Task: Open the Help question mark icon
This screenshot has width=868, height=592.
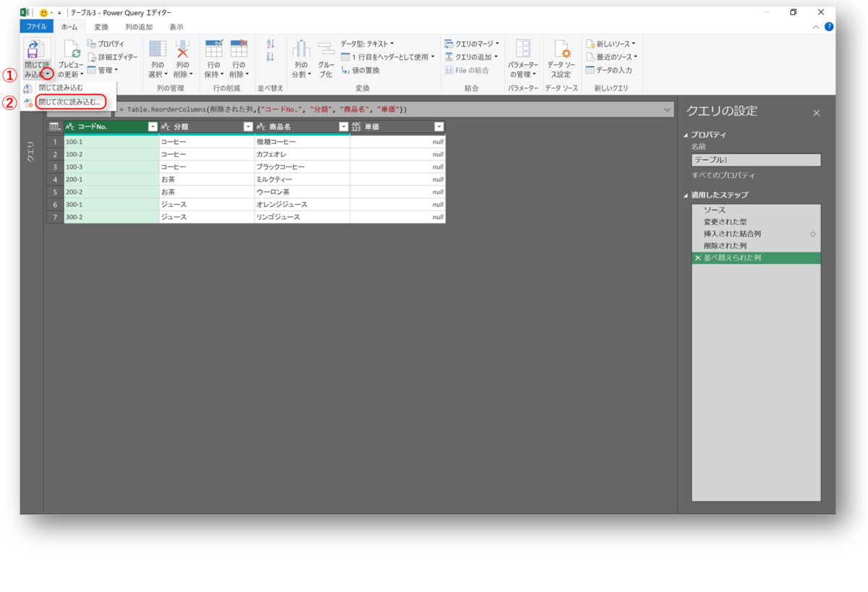Action: 829,27
